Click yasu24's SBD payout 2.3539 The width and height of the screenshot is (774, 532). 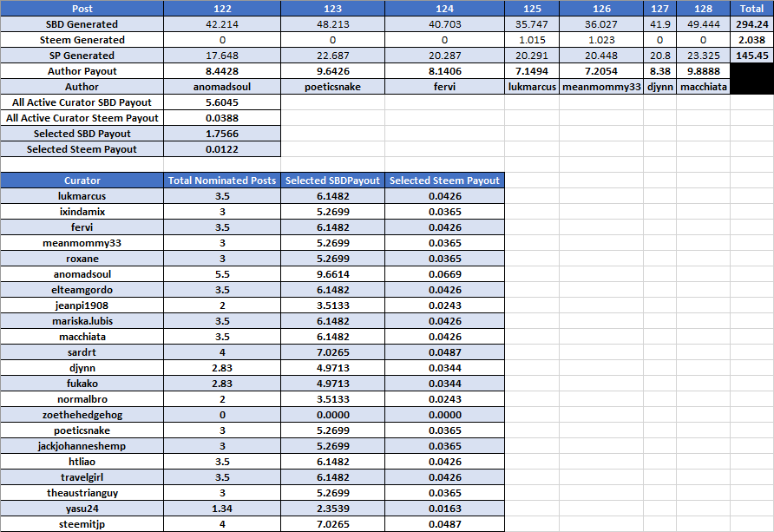(x=332, y=509)
